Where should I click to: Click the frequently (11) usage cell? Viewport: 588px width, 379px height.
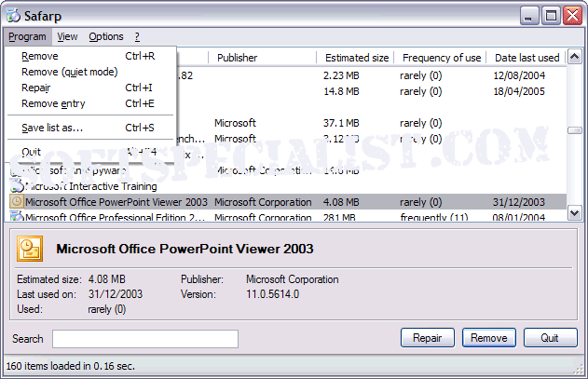pos(434,217)
